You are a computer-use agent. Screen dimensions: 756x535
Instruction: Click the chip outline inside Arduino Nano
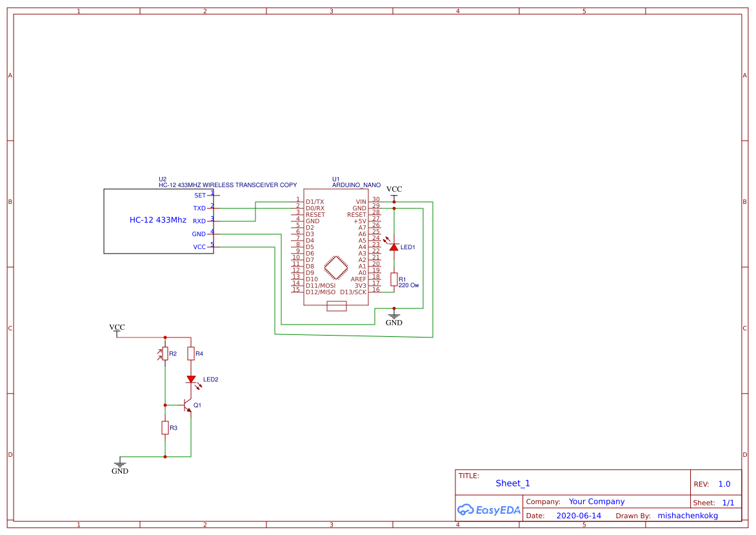point(336,268)
